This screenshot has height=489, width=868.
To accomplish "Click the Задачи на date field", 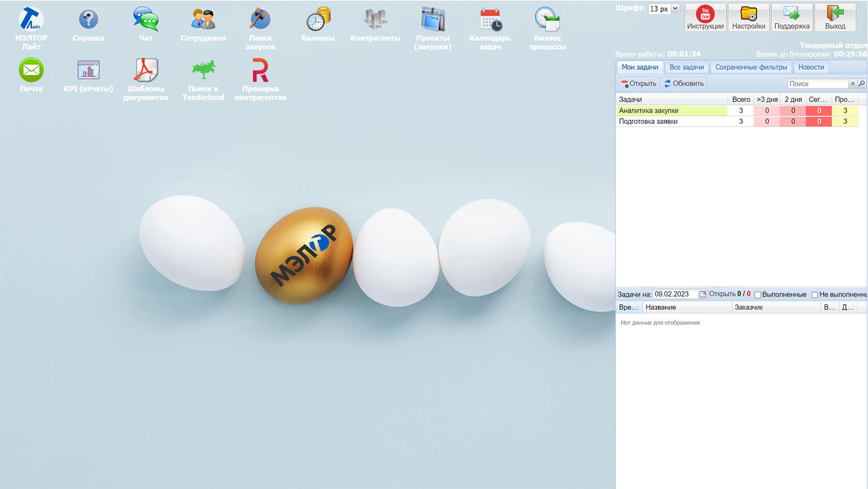I will 675,294.
